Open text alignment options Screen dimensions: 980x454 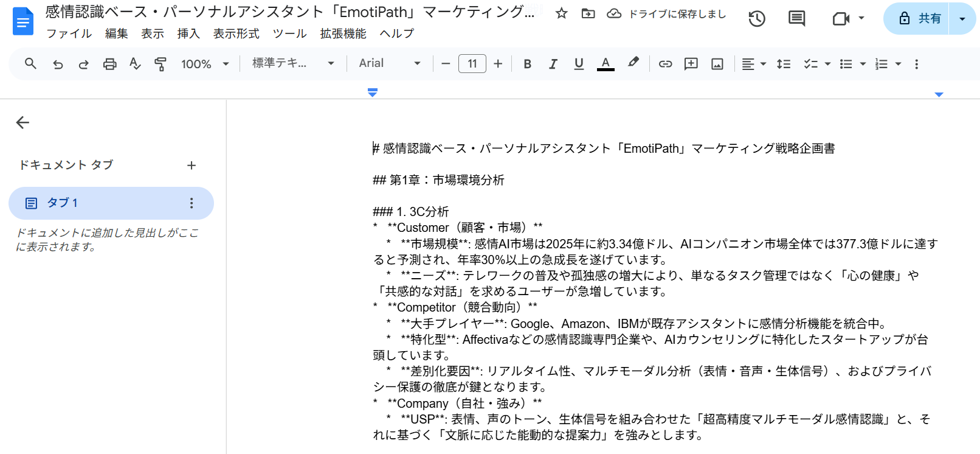[x=754, y=64]
